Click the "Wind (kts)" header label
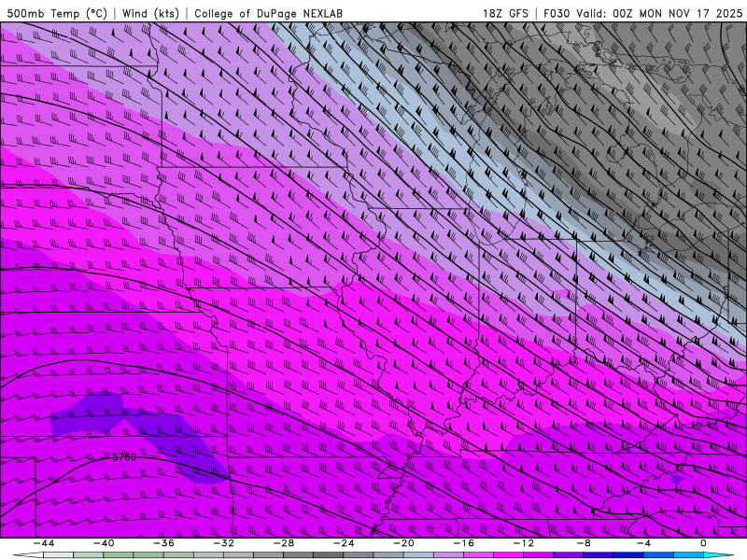The width and height of the screenshot is (747, 560). click(150, 13)
